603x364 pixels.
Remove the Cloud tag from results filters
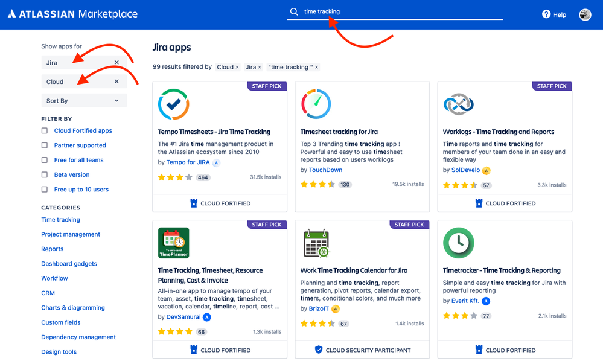pyautogui.click(x=237, y=68)
